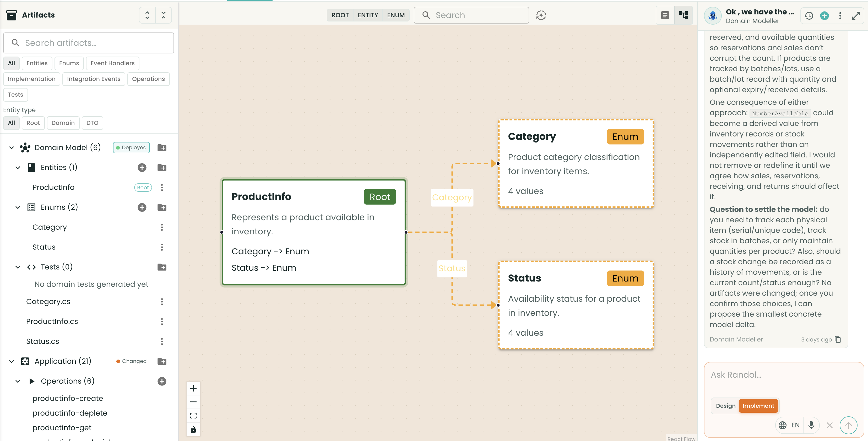Filter artifacts by Event Handlers
The image size is (868, 441).
[x=112, y=63]
